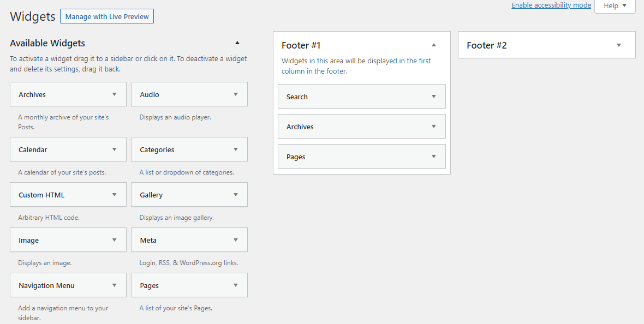The height and width of the screenshot is (324, 644).
Task: Expand the Pages widget under Available Widgets
Action: 236,285
